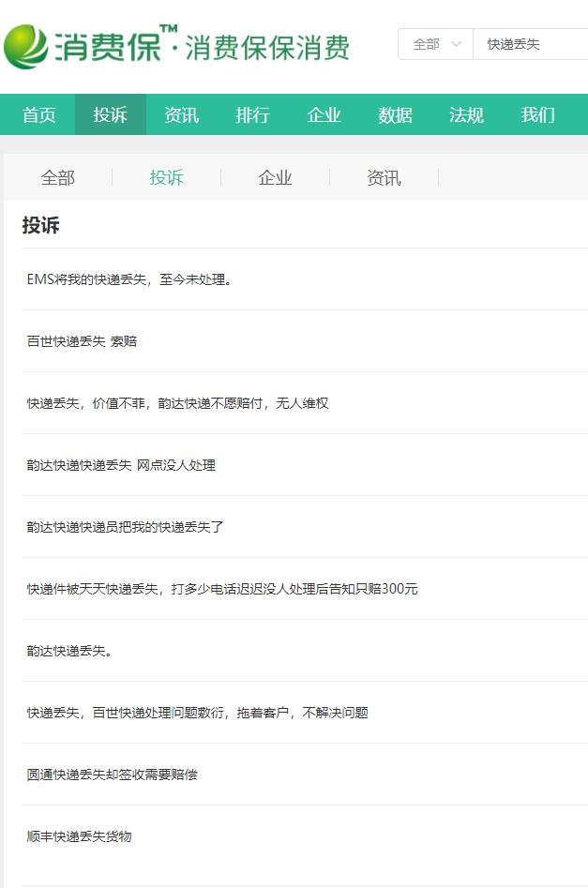588x888 pixels.
Task: Open 企业 in the green navigation bar
Action: coord(324,115)
